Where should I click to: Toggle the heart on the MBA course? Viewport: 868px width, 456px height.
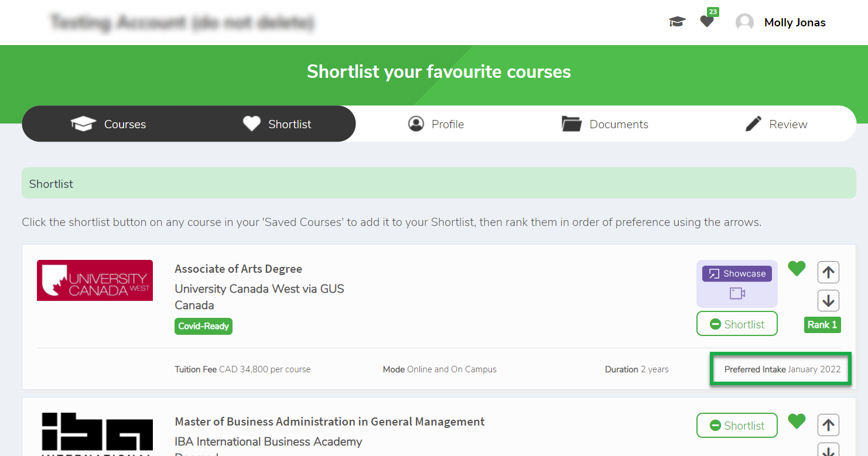click(x=797, y=421)
